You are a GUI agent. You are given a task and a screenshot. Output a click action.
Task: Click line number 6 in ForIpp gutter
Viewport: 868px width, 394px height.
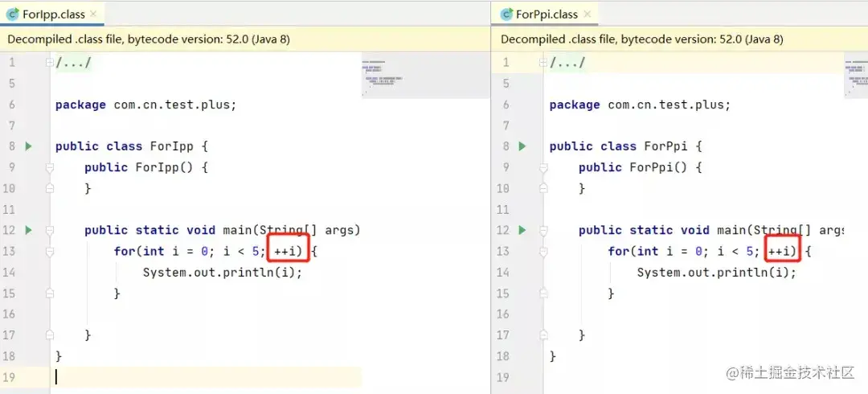coord(12,105)
